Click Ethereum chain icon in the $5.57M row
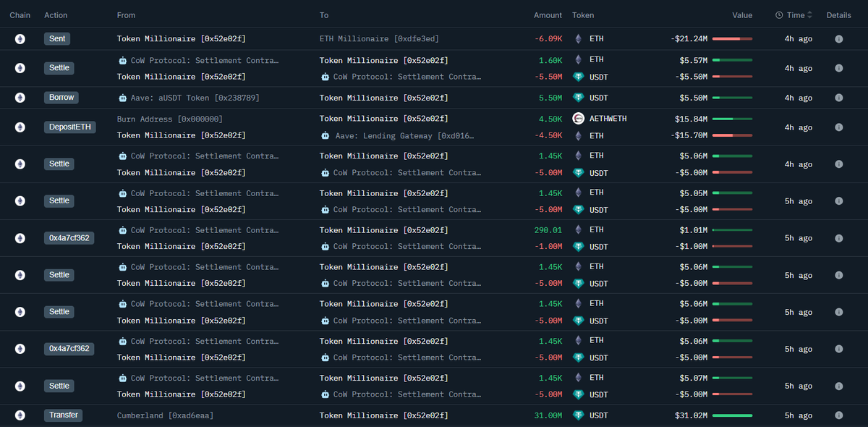This screenshot has height=427, width=868. [x=20, y=68]
